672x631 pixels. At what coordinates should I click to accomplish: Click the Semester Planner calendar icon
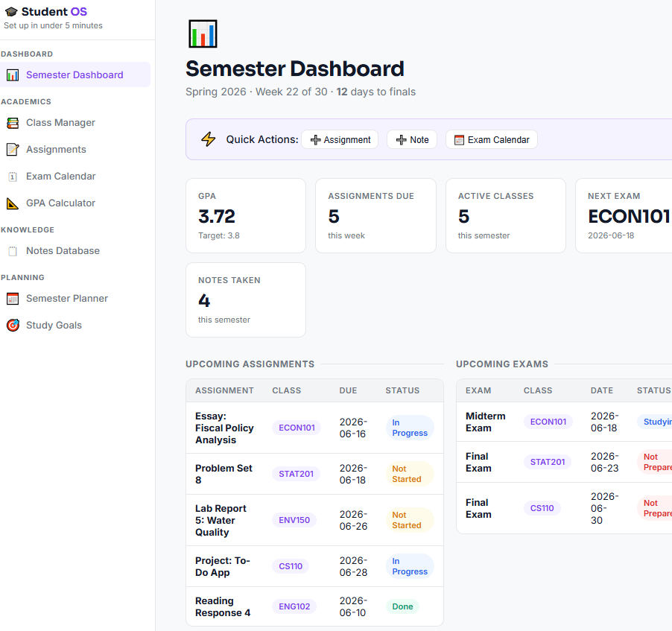tap(13, 298)
